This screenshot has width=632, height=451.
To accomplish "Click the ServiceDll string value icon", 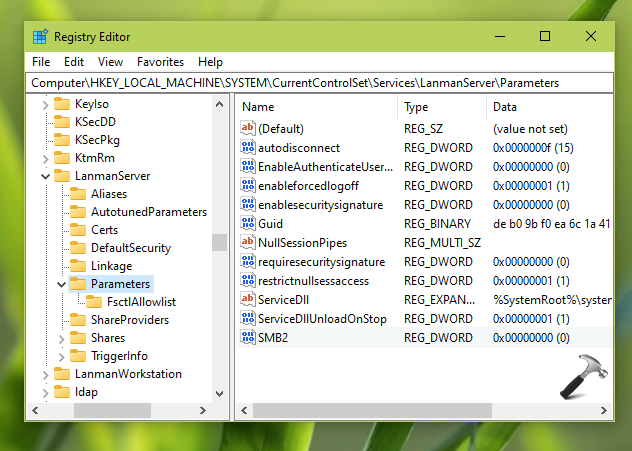I will pos(247,299).
